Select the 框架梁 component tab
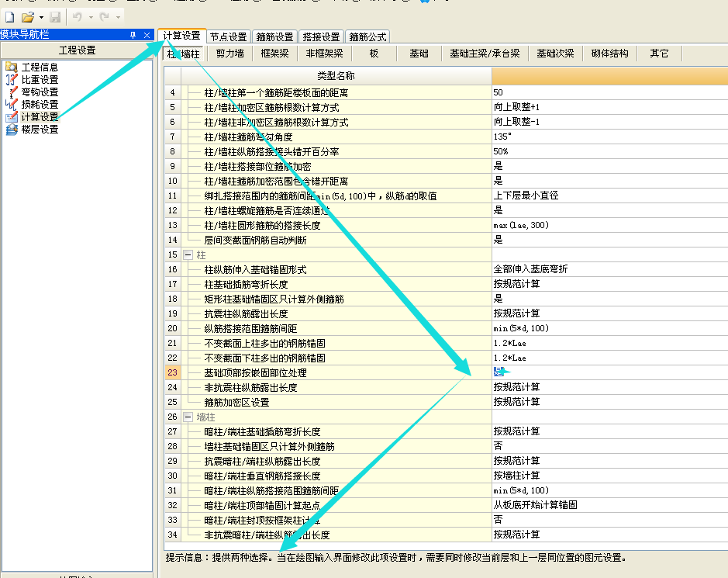This screenshot has width=728, height=578. (275, 54)
